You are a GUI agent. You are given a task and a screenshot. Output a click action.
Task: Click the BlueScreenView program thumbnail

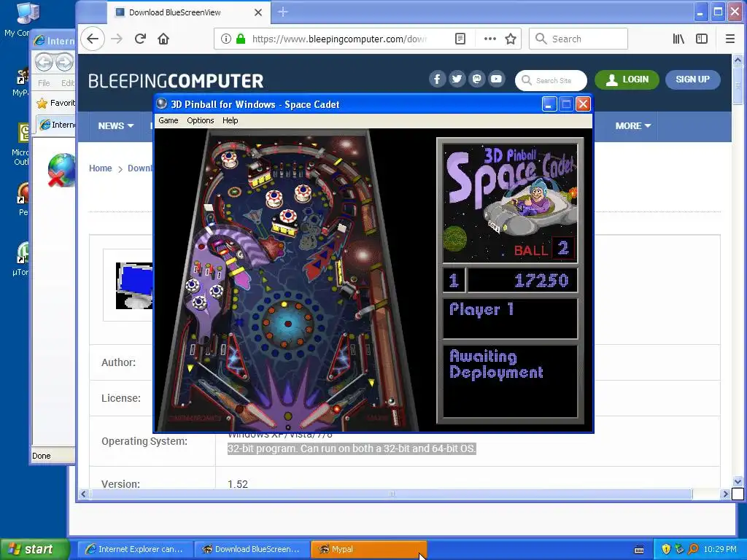coord(134,286)
